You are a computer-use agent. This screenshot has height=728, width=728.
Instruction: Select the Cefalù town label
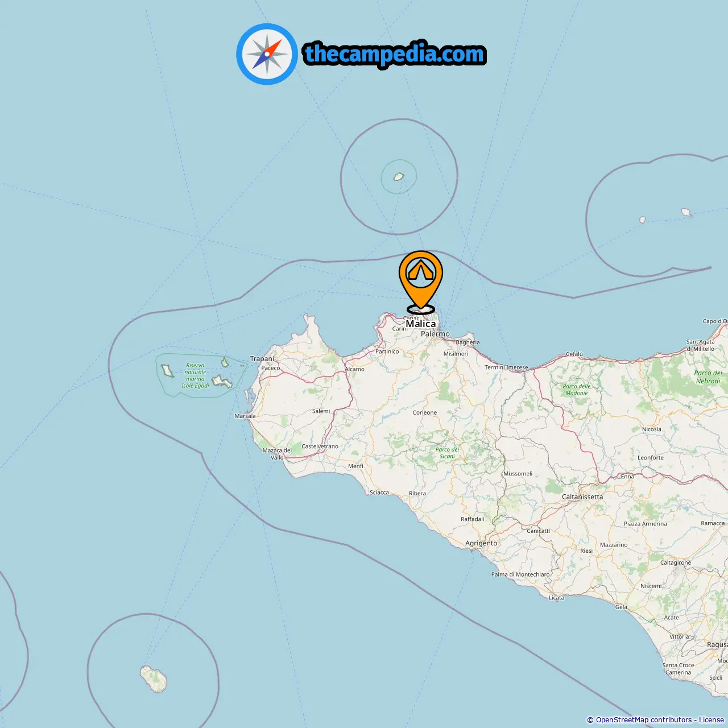click(x=574, y=354)
